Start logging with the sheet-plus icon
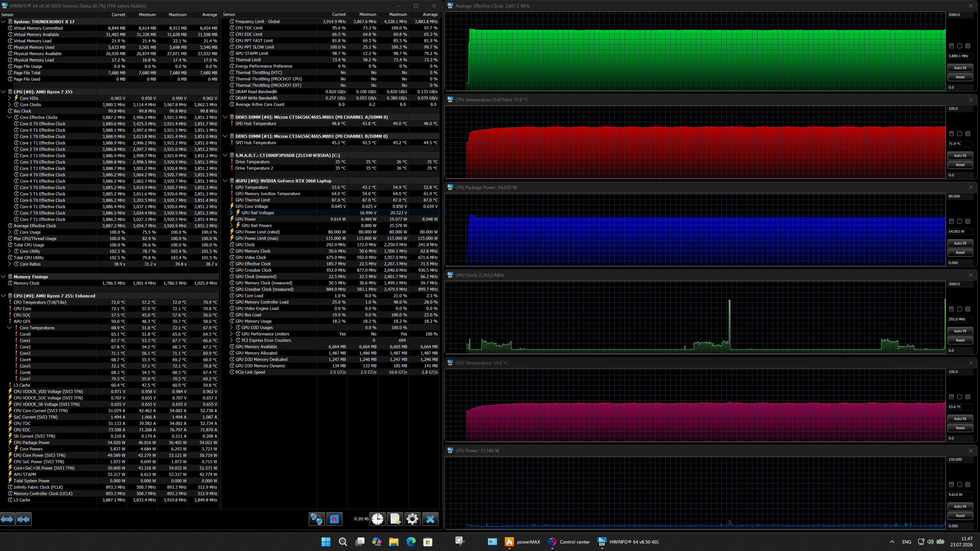 pos(395,519)
